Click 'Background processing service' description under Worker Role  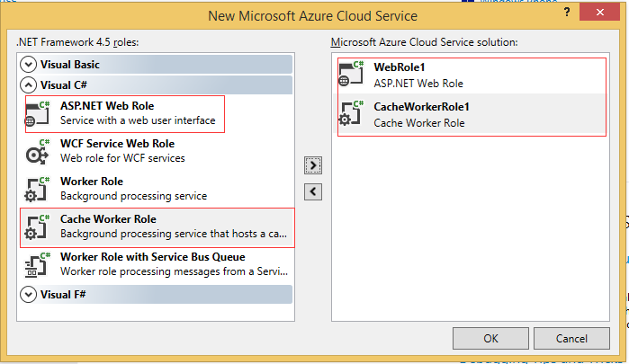coord(133,196)
